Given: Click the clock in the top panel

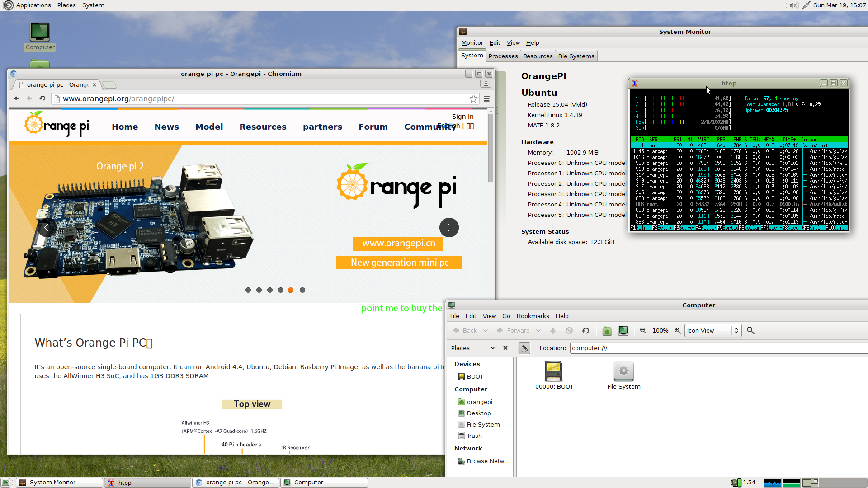Looking at the screenshot, I should [840, 5].
